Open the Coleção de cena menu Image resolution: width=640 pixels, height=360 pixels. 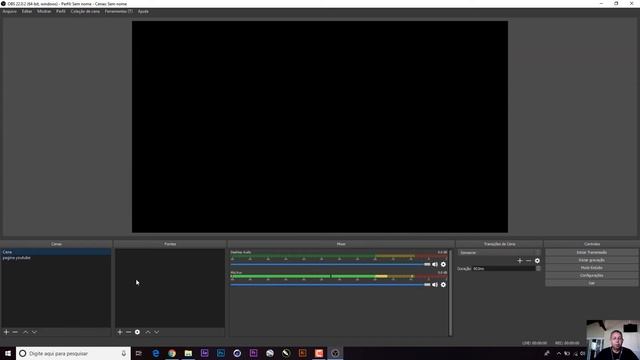[x=85, y=11]
